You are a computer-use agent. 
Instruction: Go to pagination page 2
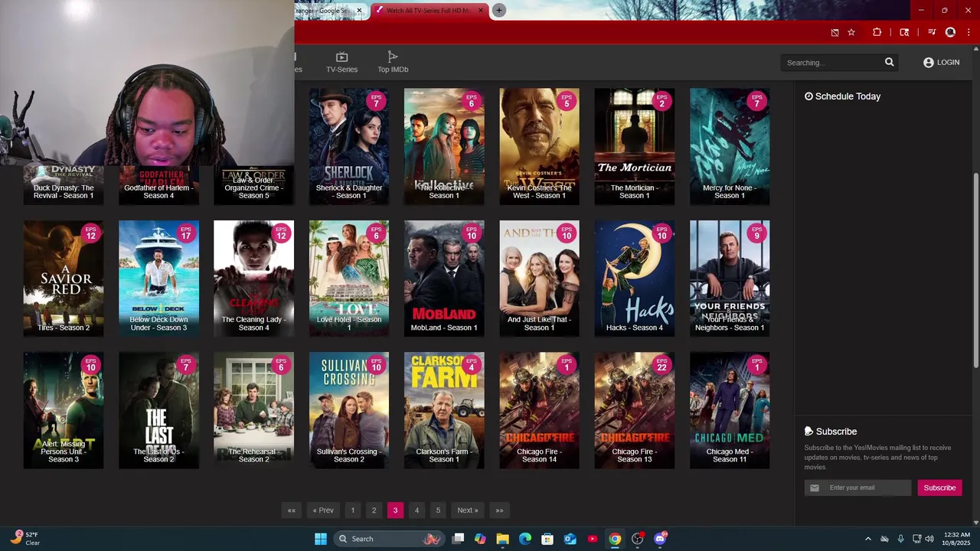[374, 510]
